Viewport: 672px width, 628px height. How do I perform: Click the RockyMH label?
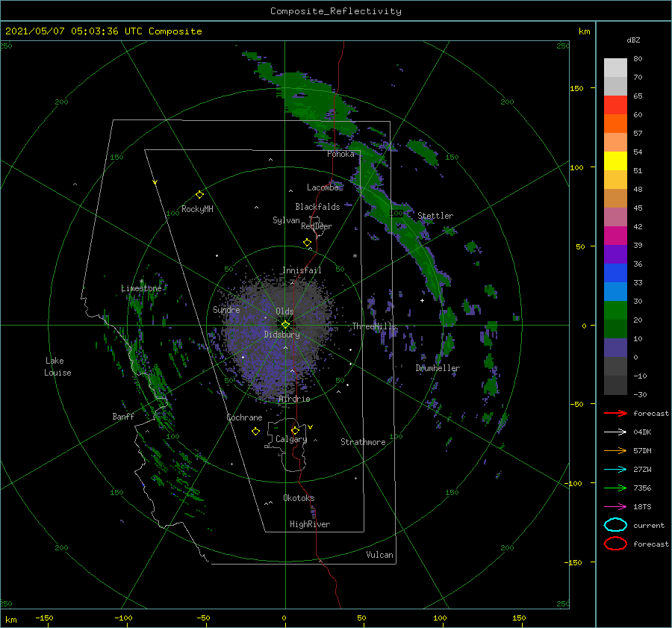pyautogui.click(x=197, y=209)
